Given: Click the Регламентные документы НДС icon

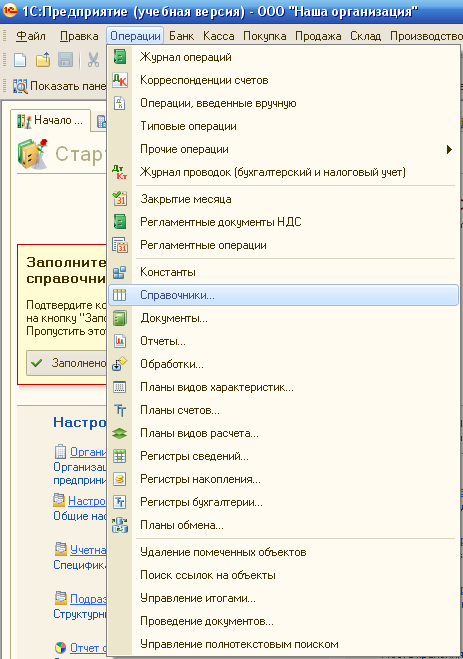Looking at the screenshot, I should click(120, 221).
